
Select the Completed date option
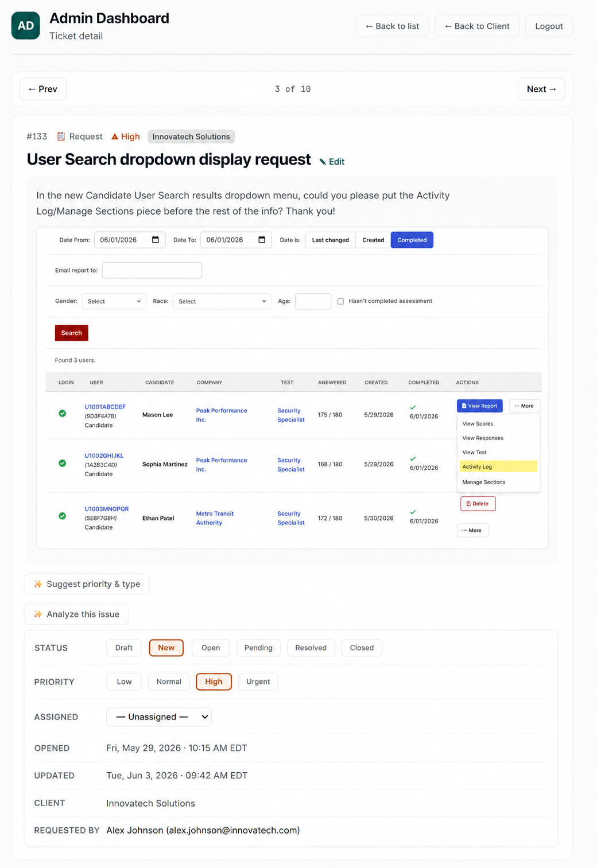[412, 240]
